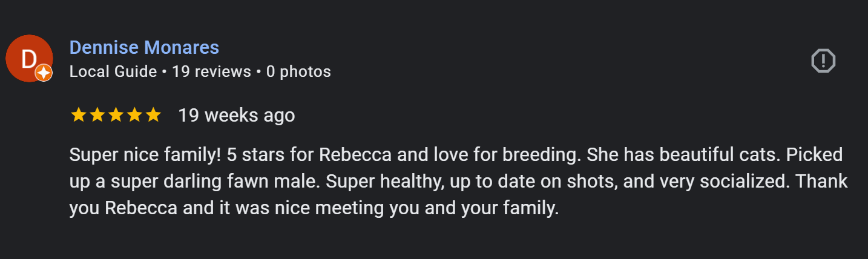Click the phrase "Super nice family!"

point(145,155)
